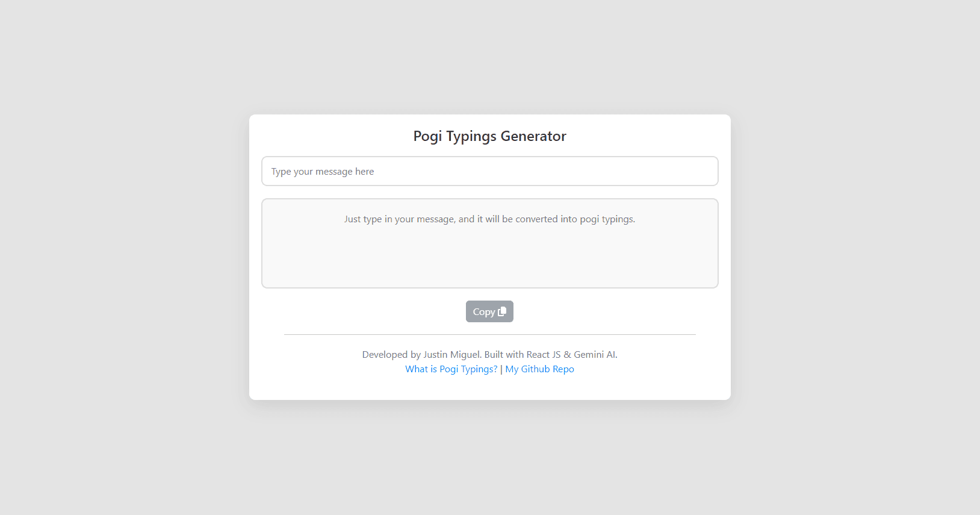Click the clipboard icon inside Copy button
The height and width of the screenshot is (515, 980).
pyautogui.click(x=502, y=311)
